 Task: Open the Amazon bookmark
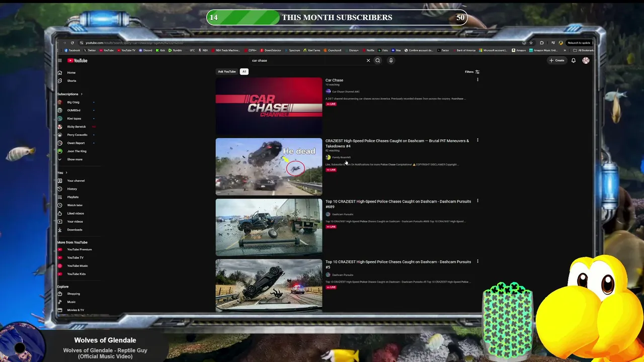(x=519, y=50)
